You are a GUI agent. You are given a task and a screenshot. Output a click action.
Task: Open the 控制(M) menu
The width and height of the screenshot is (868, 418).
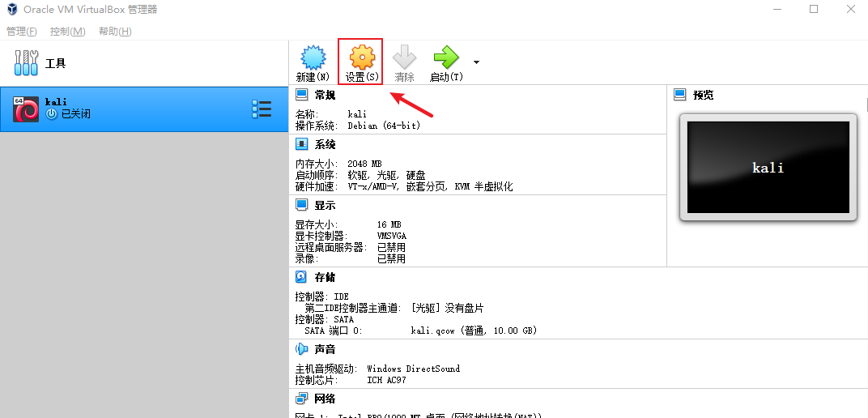click(67, 32)
